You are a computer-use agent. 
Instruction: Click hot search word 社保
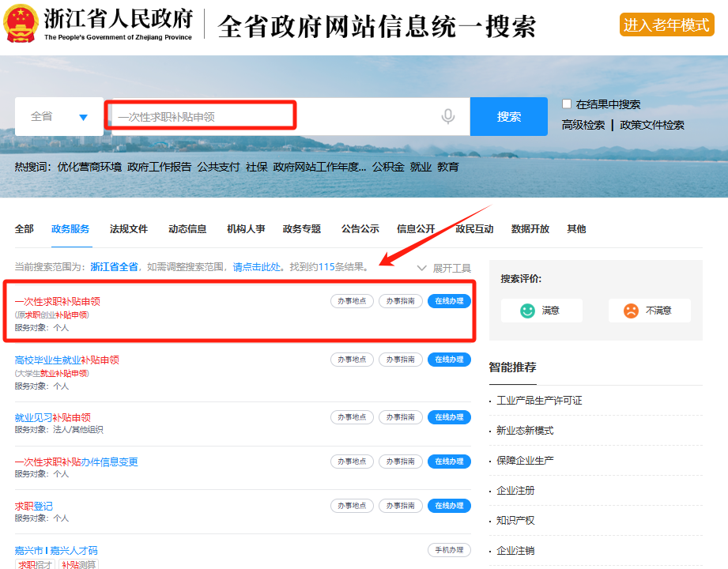pyautogui.click(x=257, y=167)
